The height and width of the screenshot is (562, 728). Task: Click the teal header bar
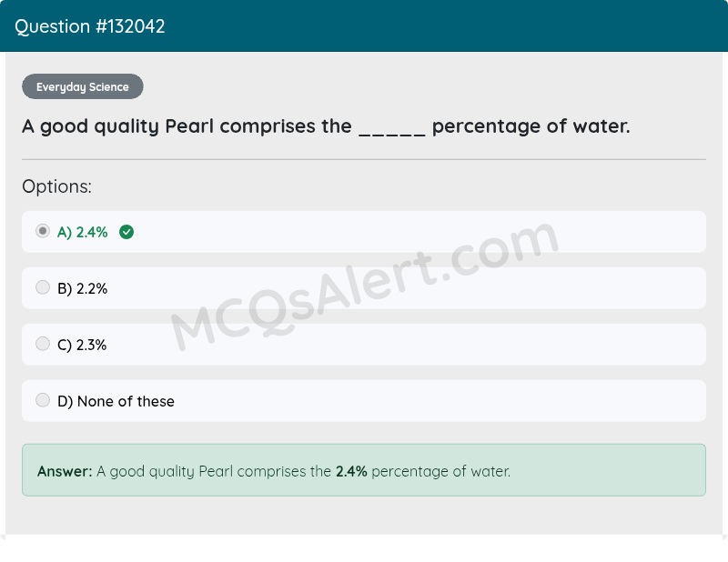tap(364, 26)
